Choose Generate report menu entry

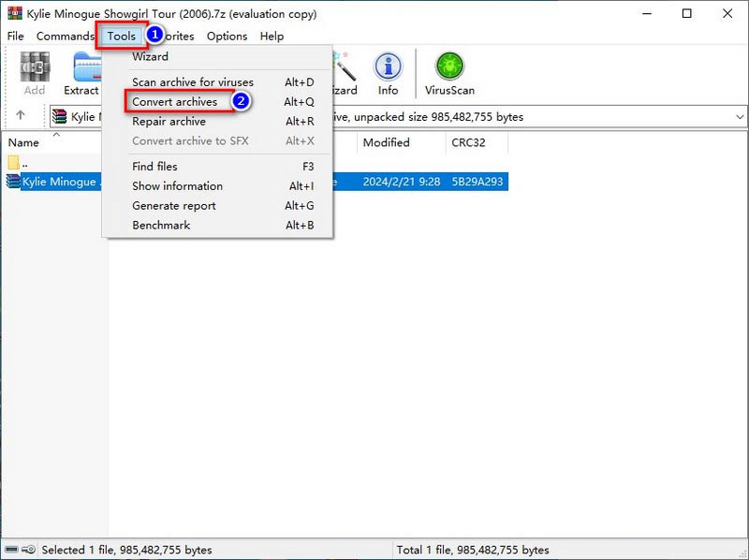click(217, 205)
